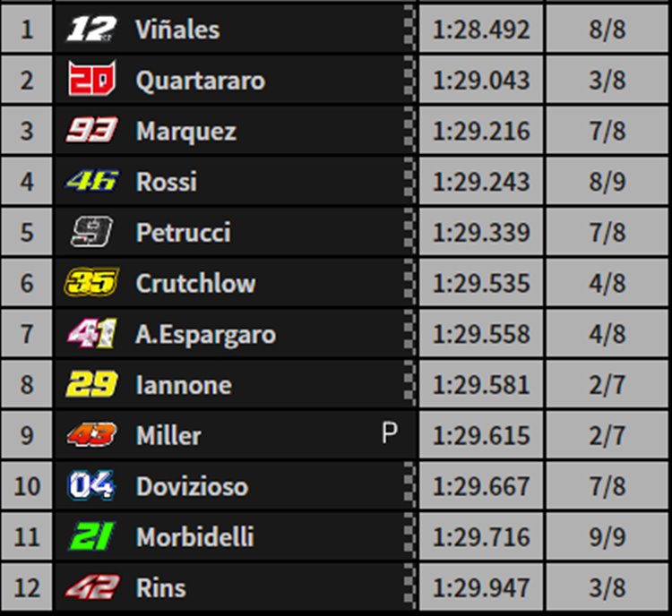Click Morbidelli's lap count 9/9
672x616 pixels.
(x=607, y=536)
